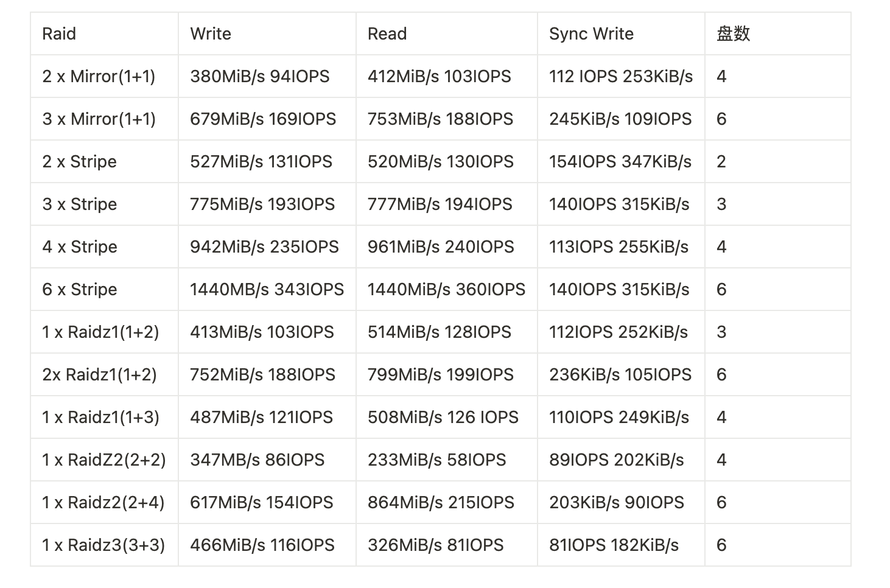Select the 1 x Raidz3(3+3) cell

tap(103, 545)
